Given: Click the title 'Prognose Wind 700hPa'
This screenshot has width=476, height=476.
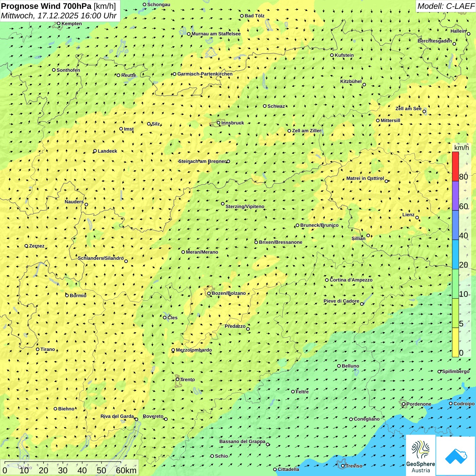Looking at the screenshot, I should point(46,6).
